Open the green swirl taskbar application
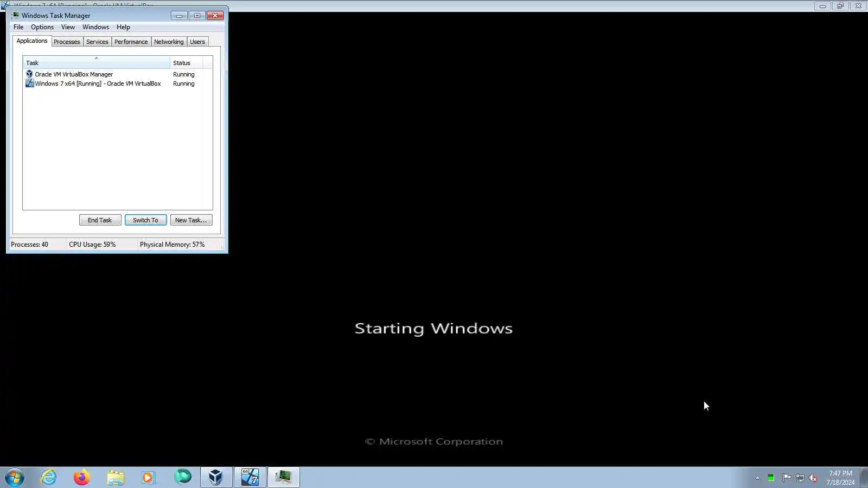This screenshot has width=868, height=488. [183, 477]
